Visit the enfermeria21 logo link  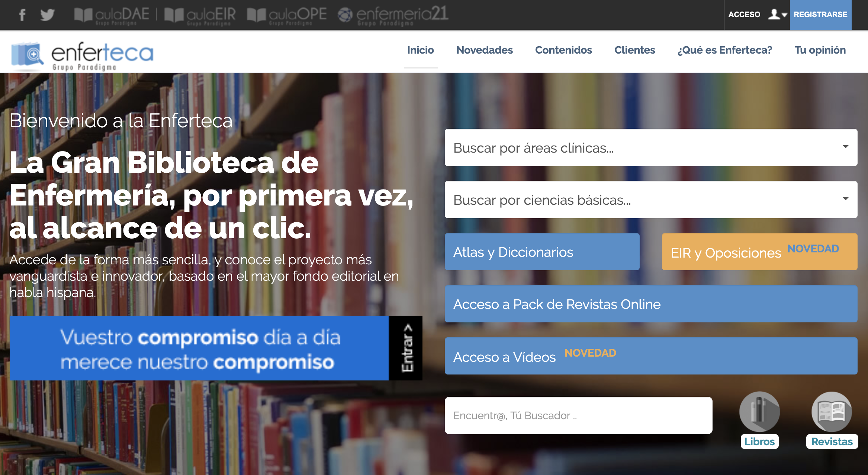[393, 16]
